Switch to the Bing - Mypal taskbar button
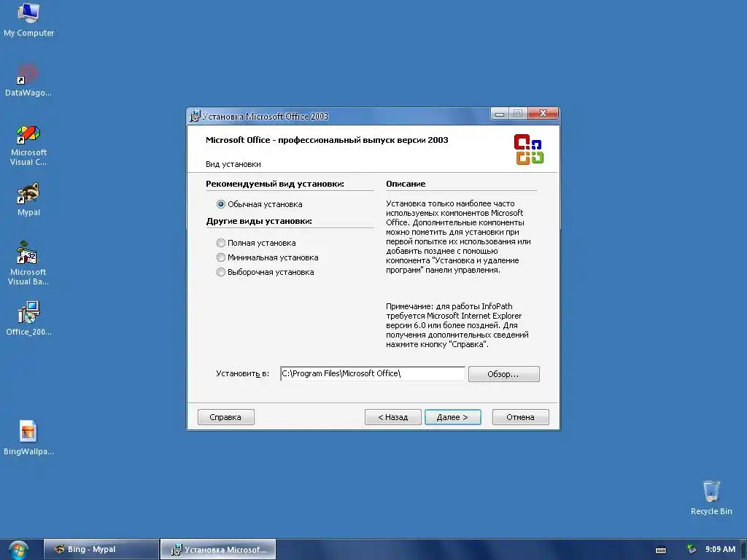 point(101,550)
